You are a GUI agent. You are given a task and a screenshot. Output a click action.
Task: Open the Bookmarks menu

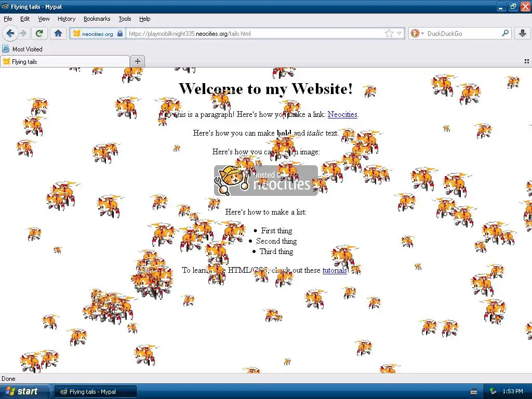(97, 19)
